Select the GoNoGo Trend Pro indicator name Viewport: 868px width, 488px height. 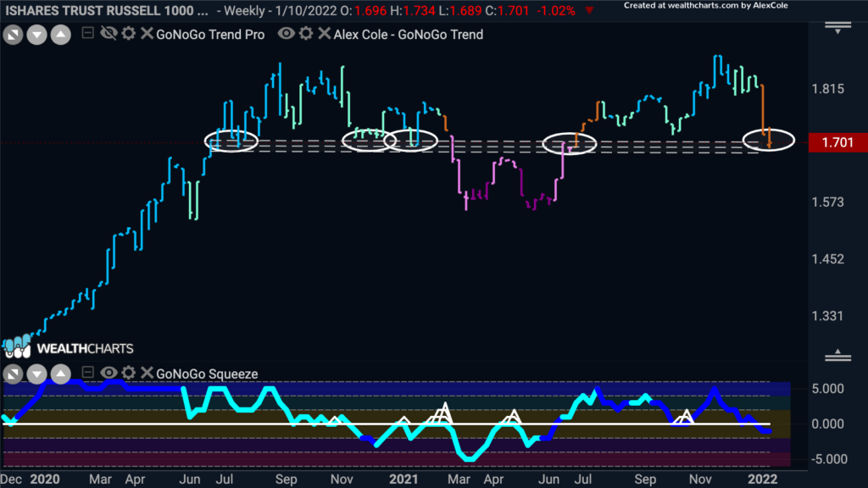[x=210, y=34]
